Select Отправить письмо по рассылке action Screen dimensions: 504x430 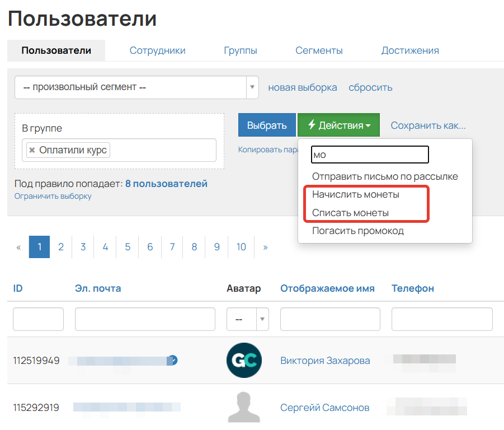click(x=385, y=176)
